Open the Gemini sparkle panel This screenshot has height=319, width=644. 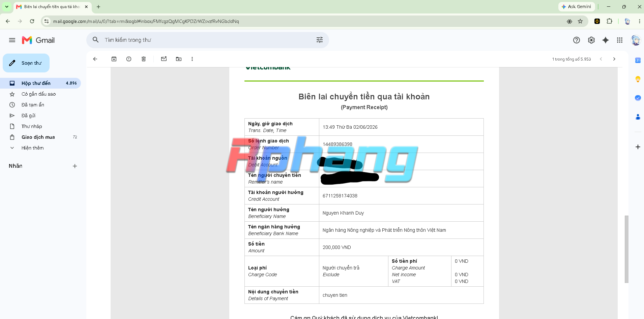click(606, 40)
